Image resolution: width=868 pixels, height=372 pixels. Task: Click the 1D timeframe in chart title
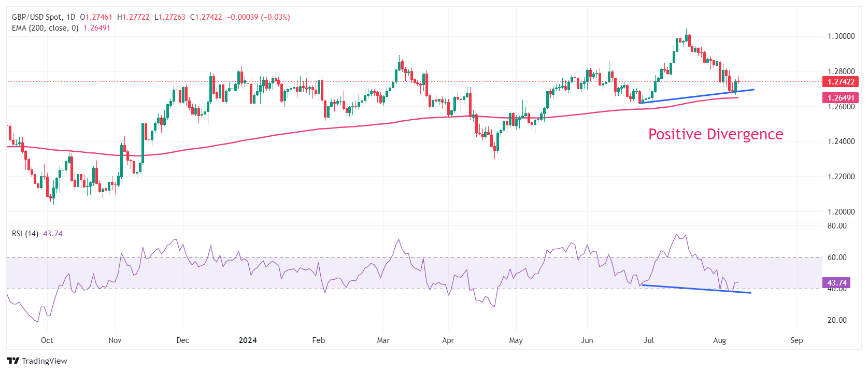pos(71,17)
